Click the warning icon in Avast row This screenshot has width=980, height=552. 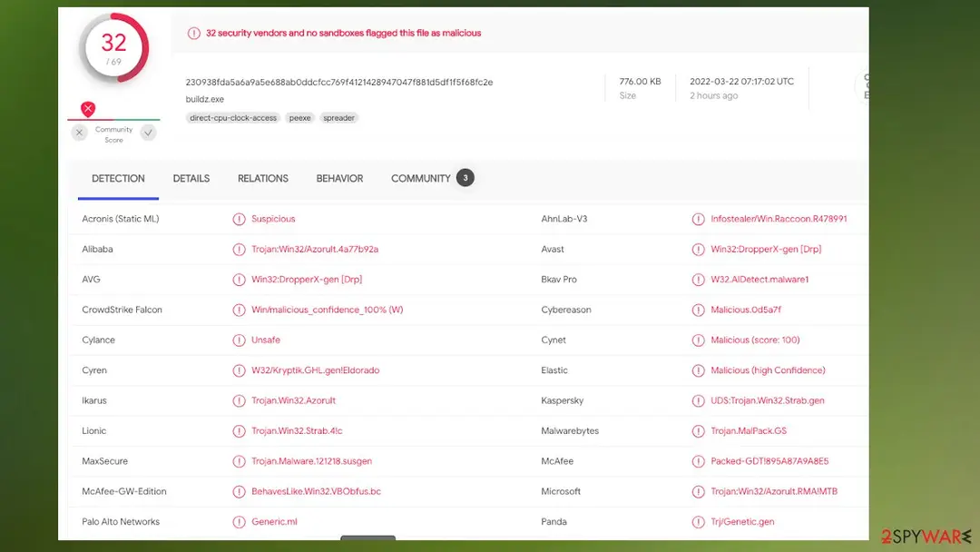tap(698, 250)
